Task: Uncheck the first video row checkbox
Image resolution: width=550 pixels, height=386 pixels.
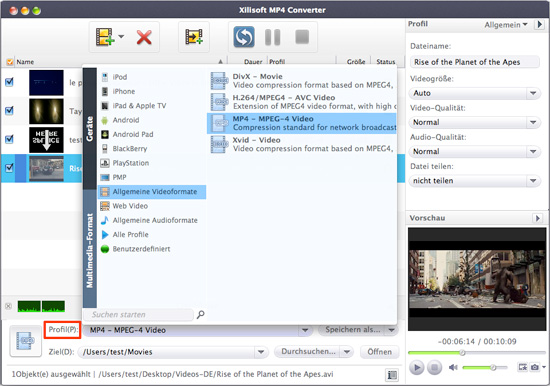Action: click(x=9, y=82)
